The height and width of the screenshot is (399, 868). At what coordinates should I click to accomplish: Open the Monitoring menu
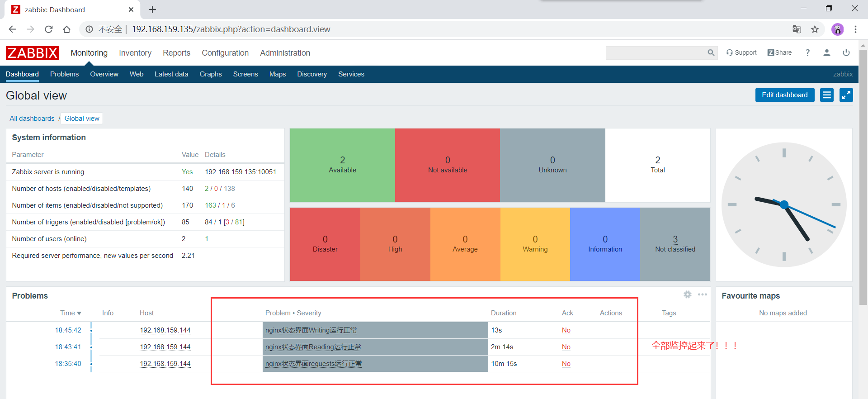pos(89,53)
